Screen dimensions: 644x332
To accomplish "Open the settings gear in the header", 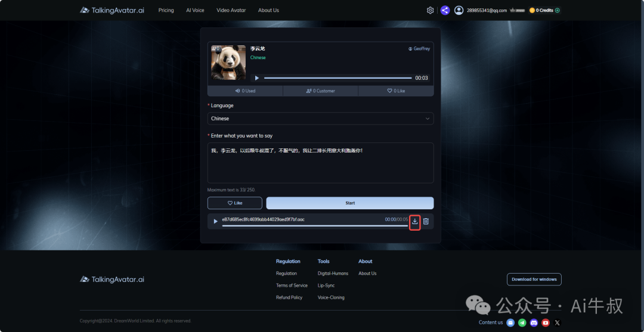I will pos(430,10).
